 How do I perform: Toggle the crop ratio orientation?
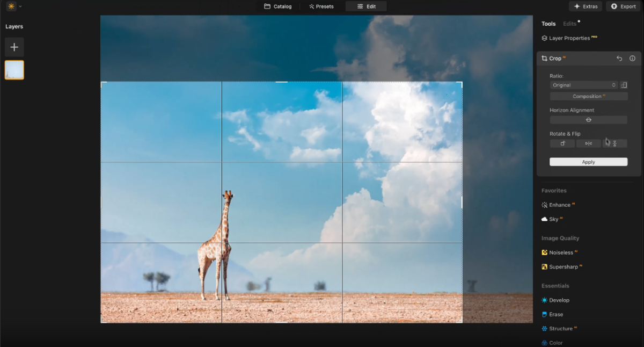pos(624,85)
